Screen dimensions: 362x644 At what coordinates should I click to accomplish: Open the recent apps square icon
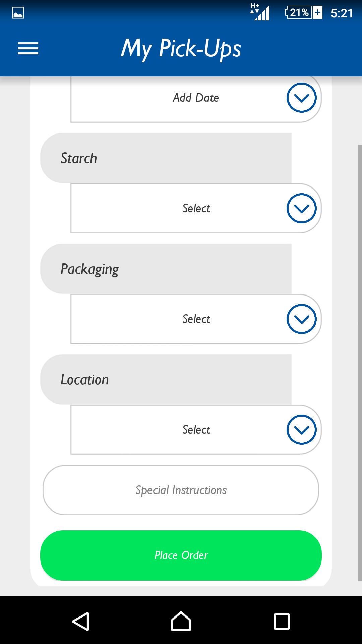click(x=282, y=622)
